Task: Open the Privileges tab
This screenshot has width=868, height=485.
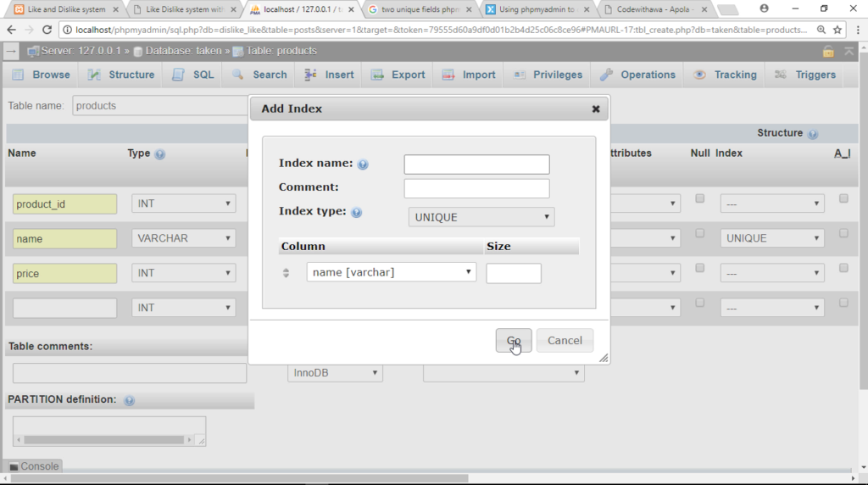Action: pyautogui.click(x=548, y=75)
